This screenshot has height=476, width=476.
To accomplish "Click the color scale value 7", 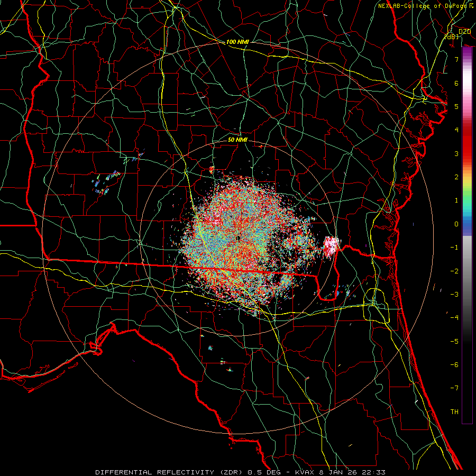I will 456,59.
